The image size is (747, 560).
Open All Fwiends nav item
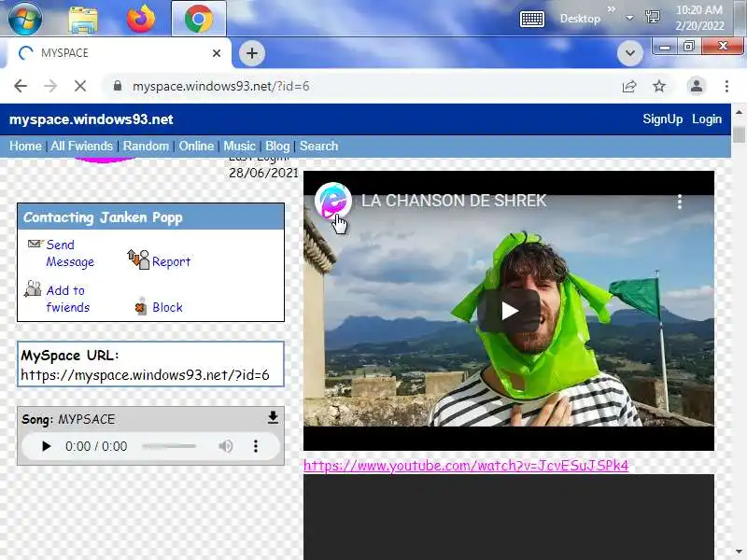click(81, 146)
